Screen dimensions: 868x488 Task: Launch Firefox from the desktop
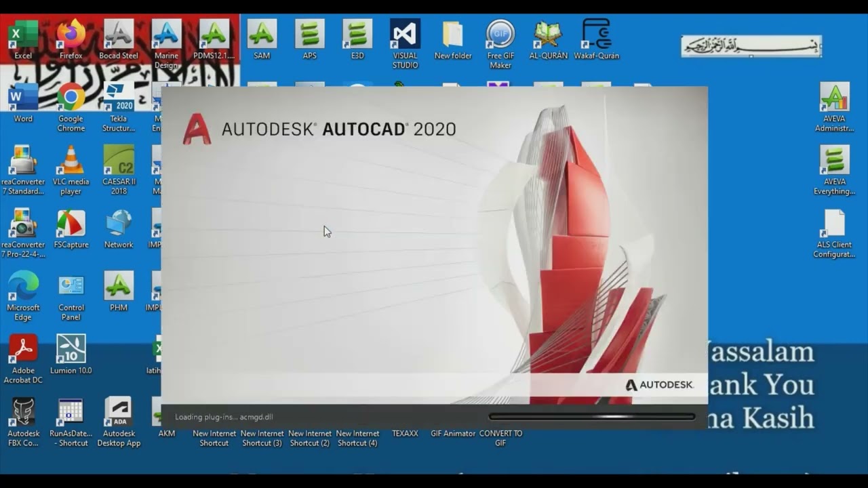point(71,39)
